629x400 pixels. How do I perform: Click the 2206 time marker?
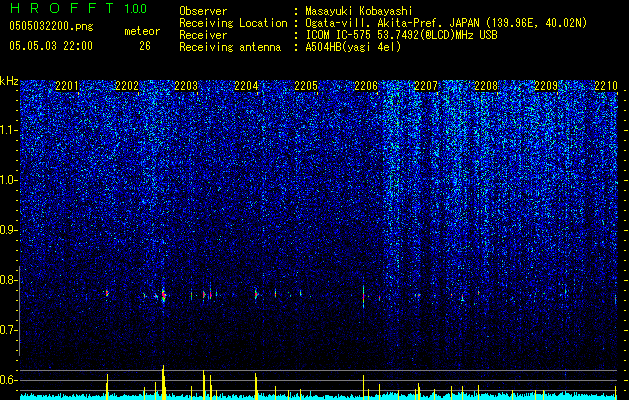click(x=366, y=85)
